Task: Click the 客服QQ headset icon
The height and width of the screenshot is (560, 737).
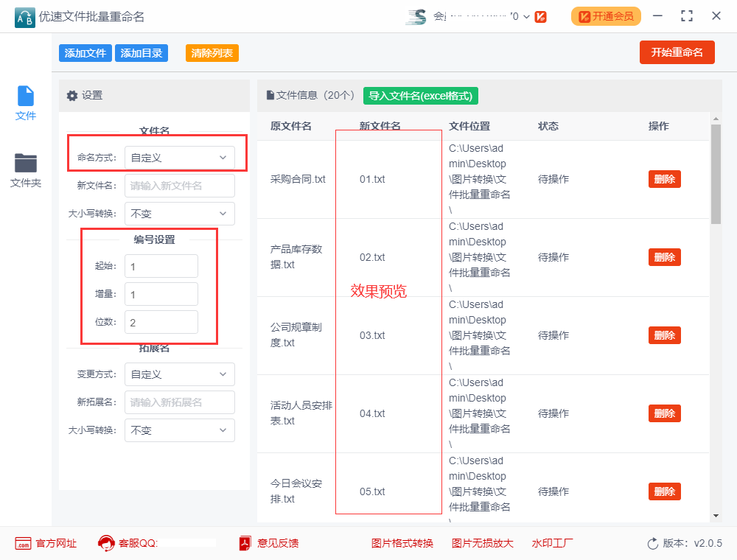Action: point(106,544)
